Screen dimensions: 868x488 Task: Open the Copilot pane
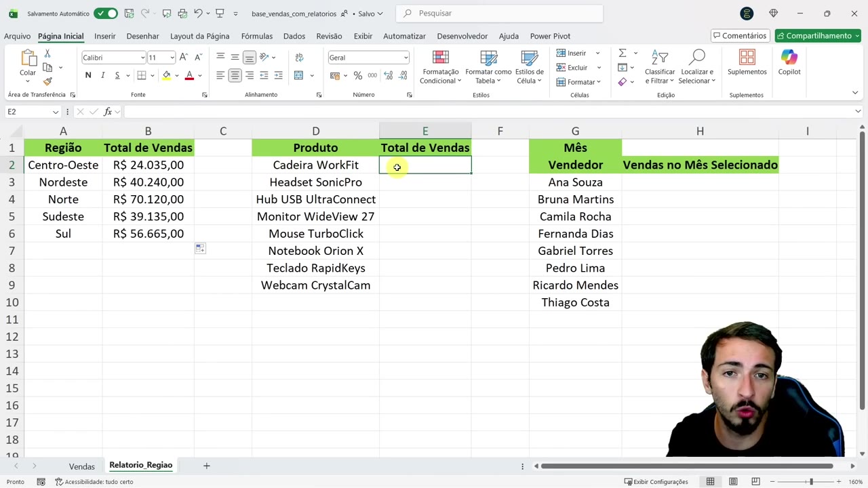789,62
